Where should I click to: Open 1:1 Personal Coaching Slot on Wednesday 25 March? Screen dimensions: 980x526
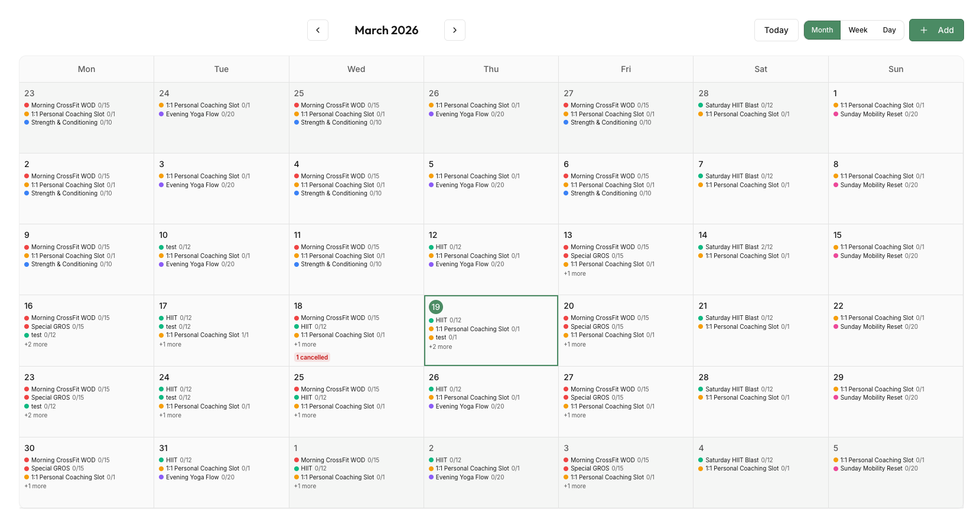click(340, 406)
